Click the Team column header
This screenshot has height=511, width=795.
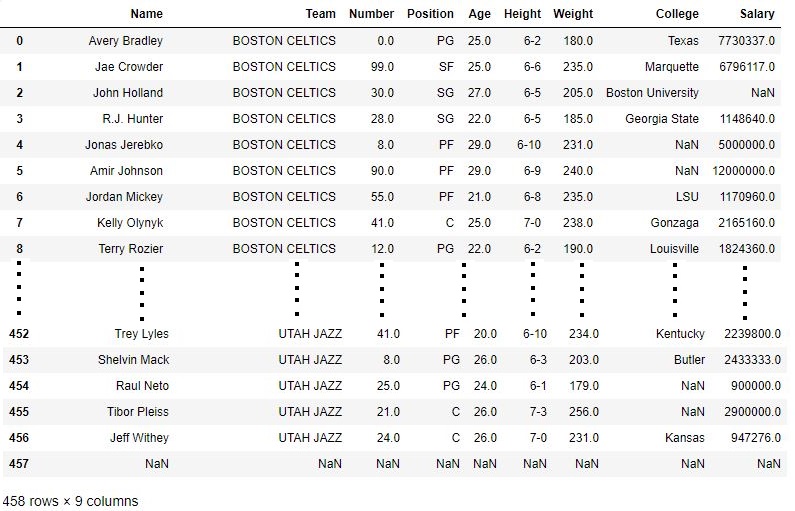pyautogui.click(x=321, y=14)
